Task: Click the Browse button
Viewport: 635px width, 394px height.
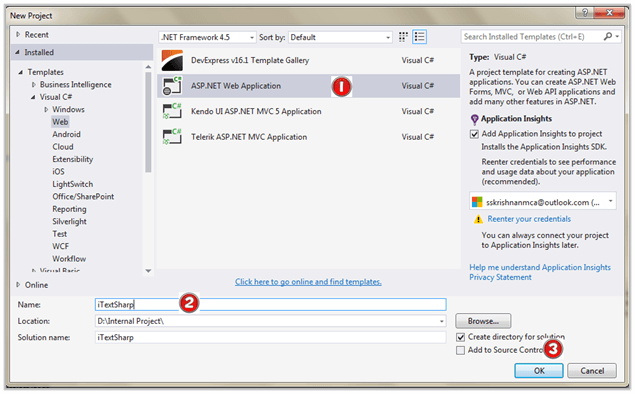Action: (x=483, y=321)
